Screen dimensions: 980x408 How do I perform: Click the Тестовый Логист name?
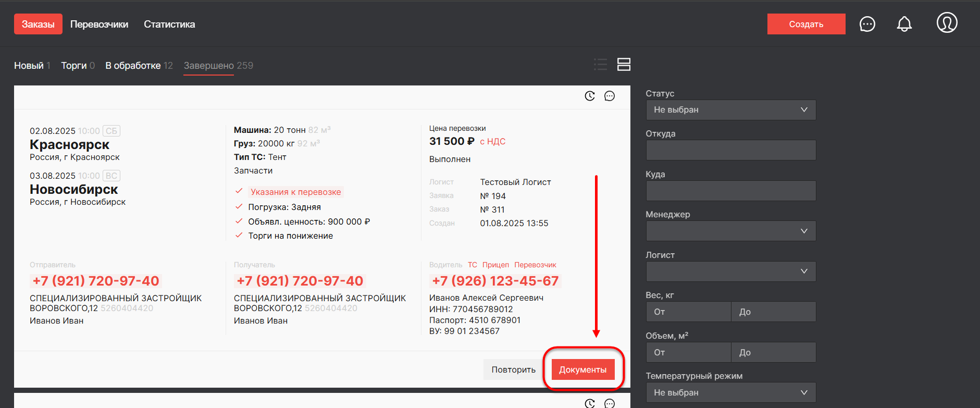(x=515, y=182)
